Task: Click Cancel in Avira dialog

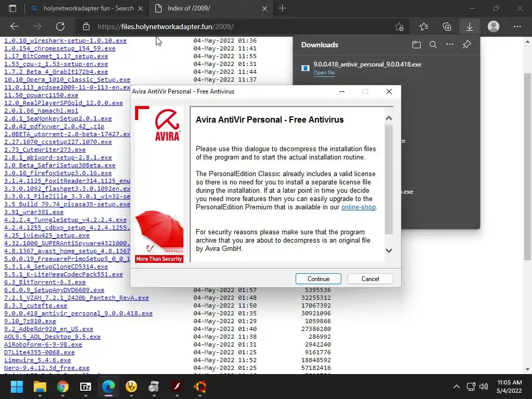Action: click(370, 279)
